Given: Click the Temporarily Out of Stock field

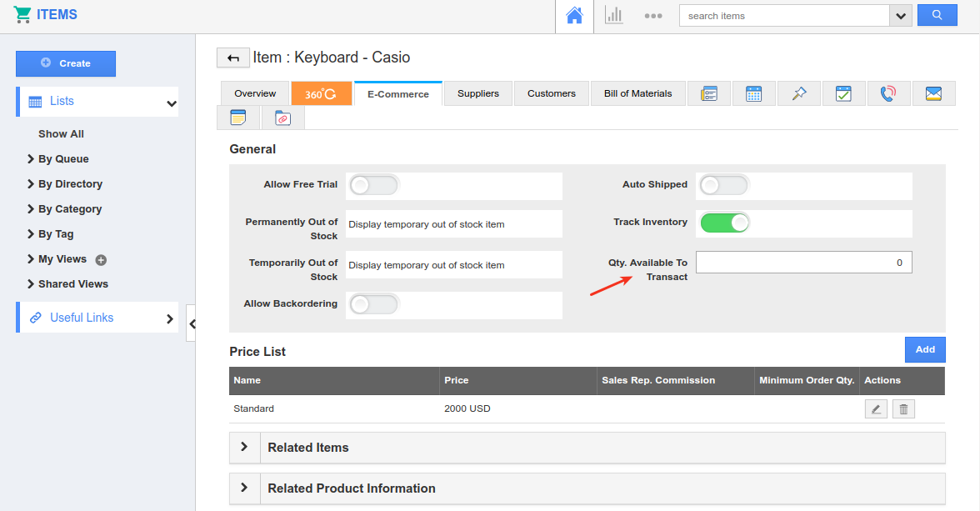Looking at the screenshot, I should 453,264.
